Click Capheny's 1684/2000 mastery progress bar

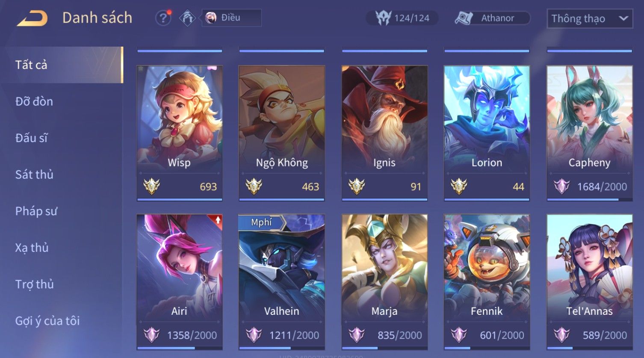[x=589, y=200]
